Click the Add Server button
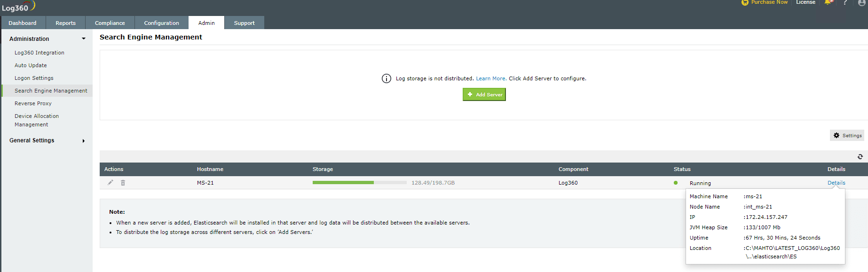 pos(484,94)
